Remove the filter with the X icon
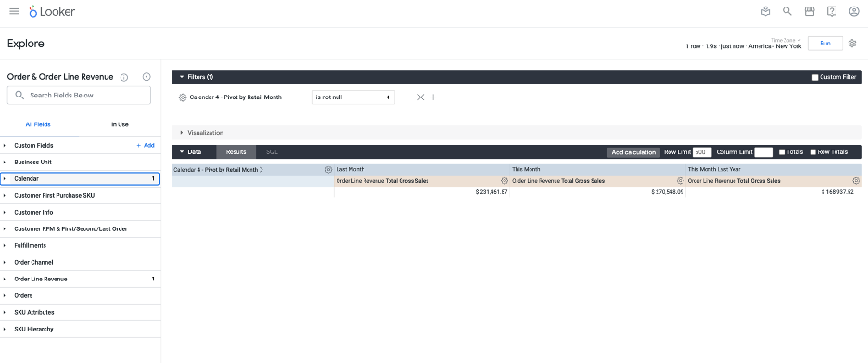 click(420, 97)
